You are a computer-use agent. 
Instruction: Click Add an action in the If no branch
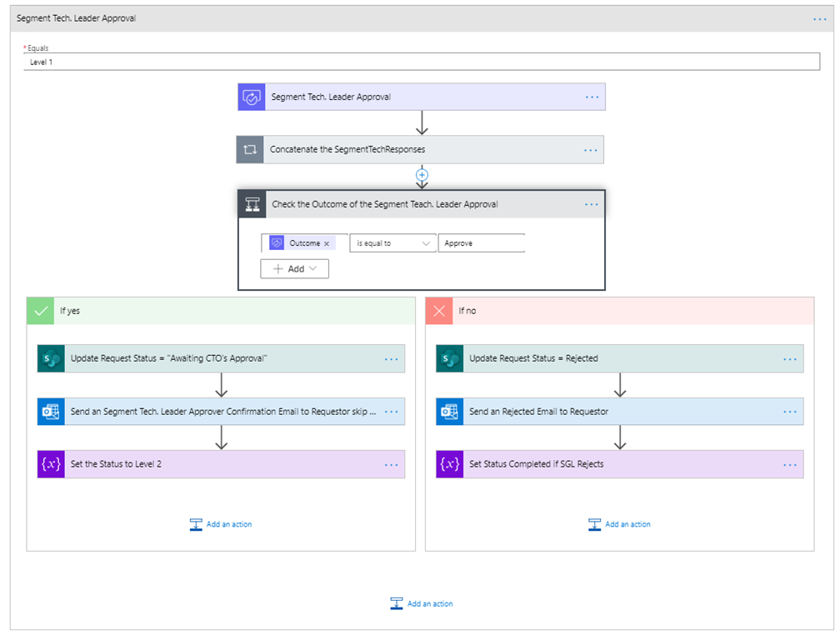point(619,524)
